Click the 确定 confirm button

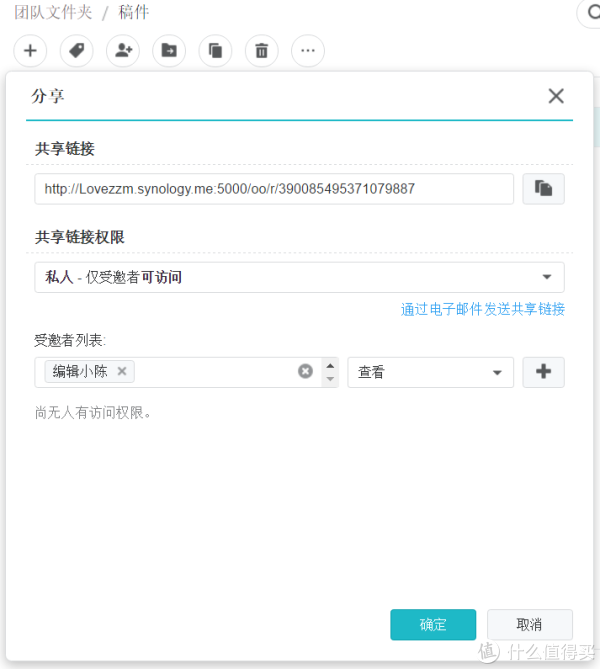point(433,624)
